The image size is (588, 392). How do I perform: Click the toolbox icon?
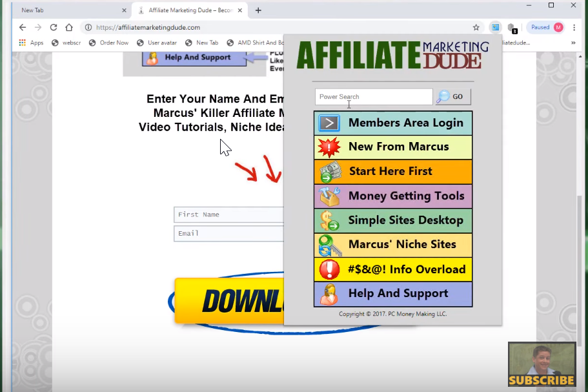(329, 196)
